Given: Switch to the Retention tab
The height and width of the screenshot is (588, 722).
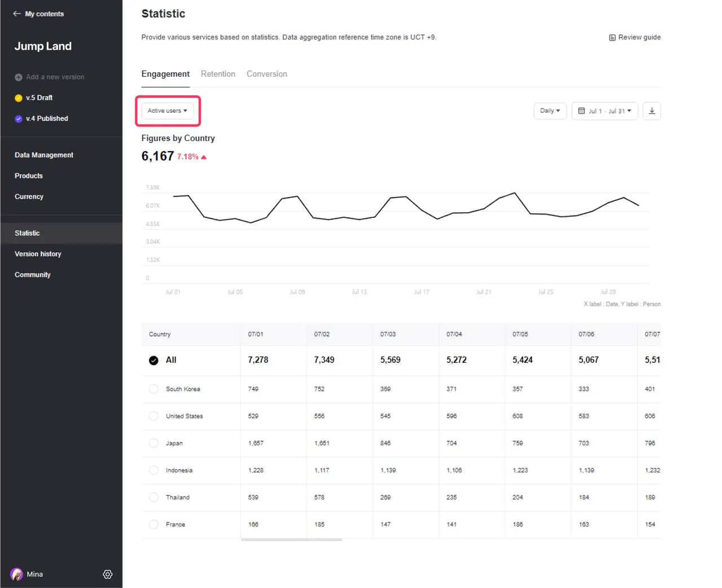Looking at the screenshot, I should (218, 73).
